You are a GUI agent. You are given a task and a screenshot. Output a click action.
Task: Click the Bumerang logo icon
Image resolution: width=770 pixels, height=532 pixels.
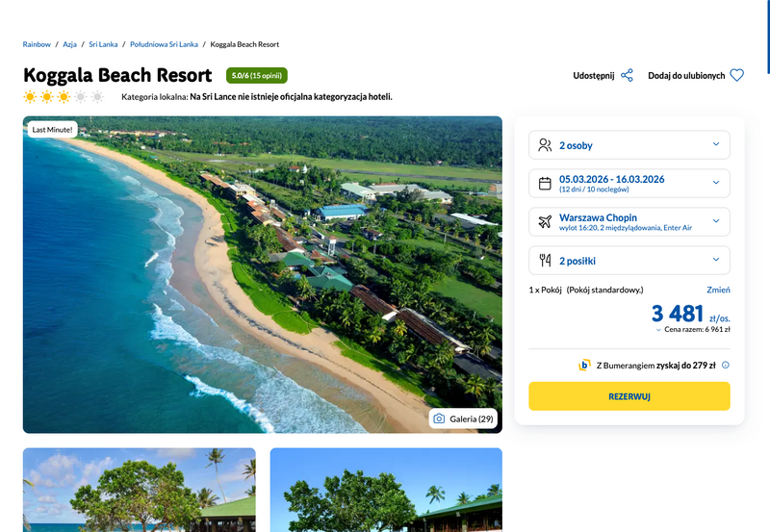[584, 366]
